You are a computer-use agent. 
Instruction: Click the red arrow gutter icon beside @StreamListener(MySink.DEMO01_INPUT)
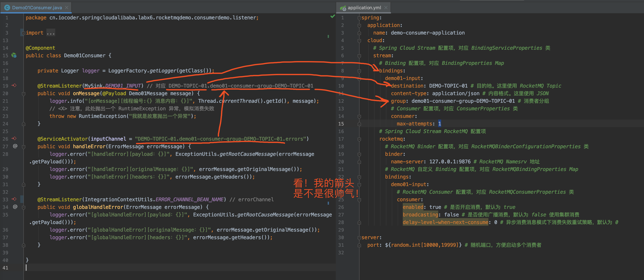pos(14,86)
